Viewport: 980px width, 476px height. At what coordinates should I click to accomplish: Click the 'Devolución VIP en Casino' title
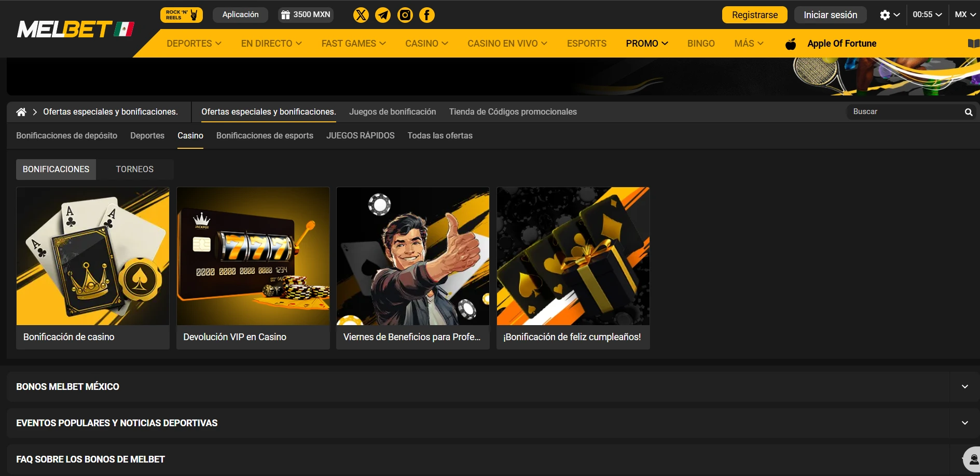pos(235,337)
